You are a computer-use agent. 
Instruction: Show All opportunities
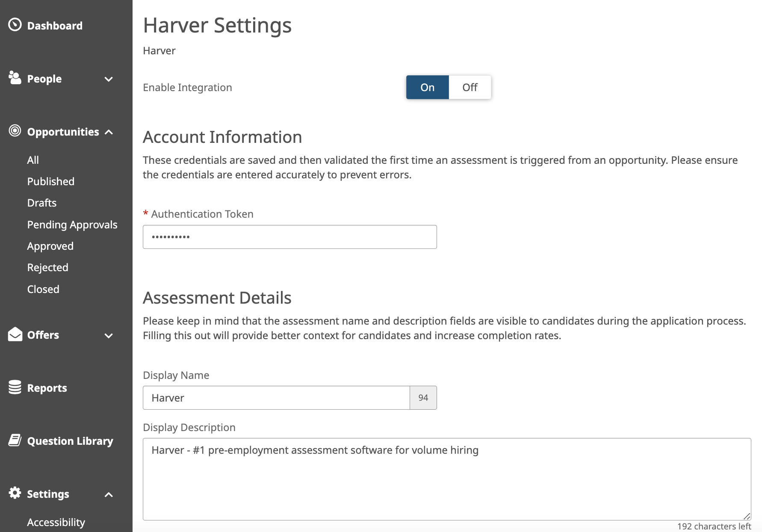[x=33, y=160]
